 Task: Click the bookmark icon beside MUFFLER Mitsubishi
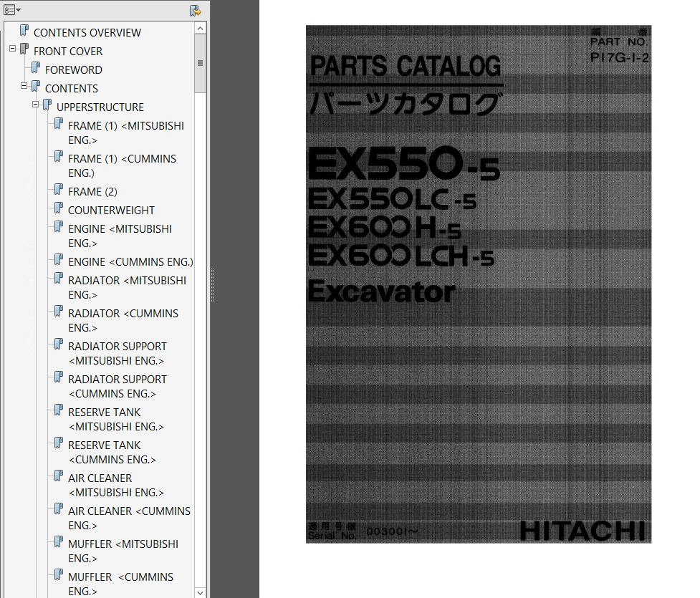coord(59,541)
